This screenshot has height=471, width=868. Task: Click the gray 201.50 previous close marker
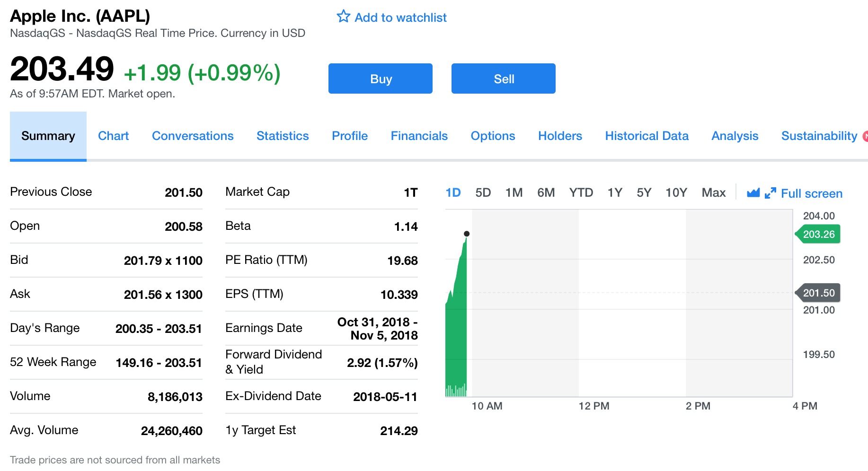click(819, 293)
